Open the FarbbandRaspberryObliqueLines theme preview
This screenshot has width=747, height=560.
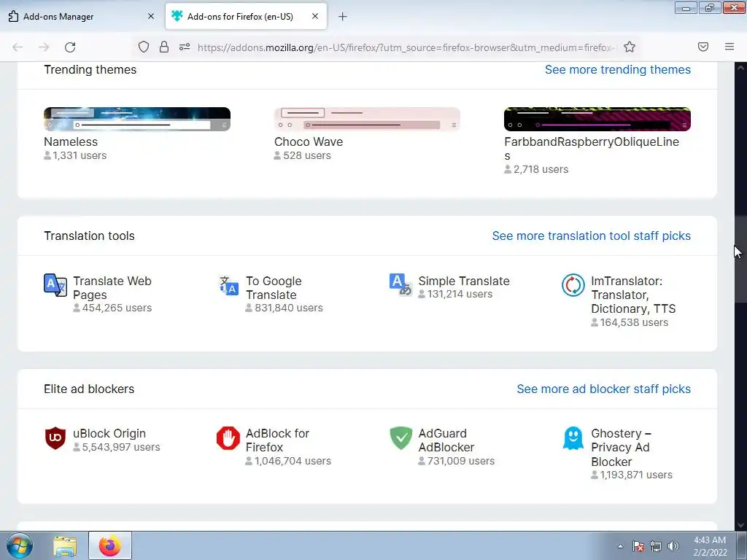coord(597,119)
